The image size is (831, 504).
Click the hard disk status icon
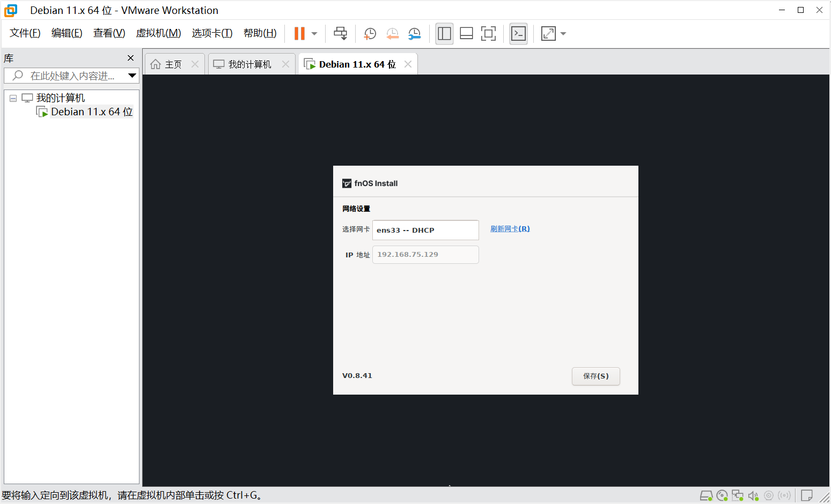pyautogui.click(x=707, y=496)
